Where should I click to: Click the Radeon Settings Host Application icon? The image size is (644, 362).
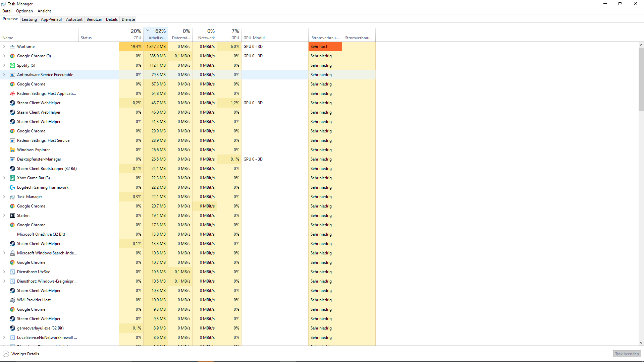click(x=12, y=94)
